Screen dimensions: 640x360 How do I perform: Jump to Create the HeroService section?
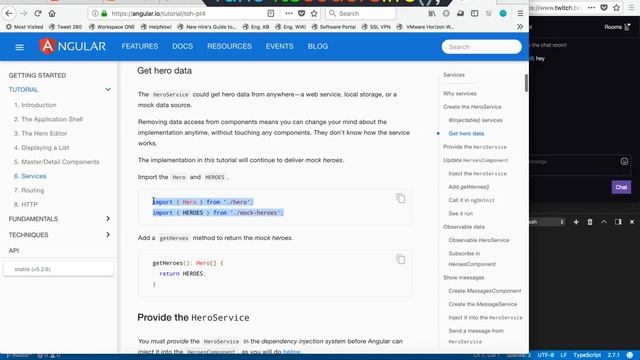tap(472, 107)
